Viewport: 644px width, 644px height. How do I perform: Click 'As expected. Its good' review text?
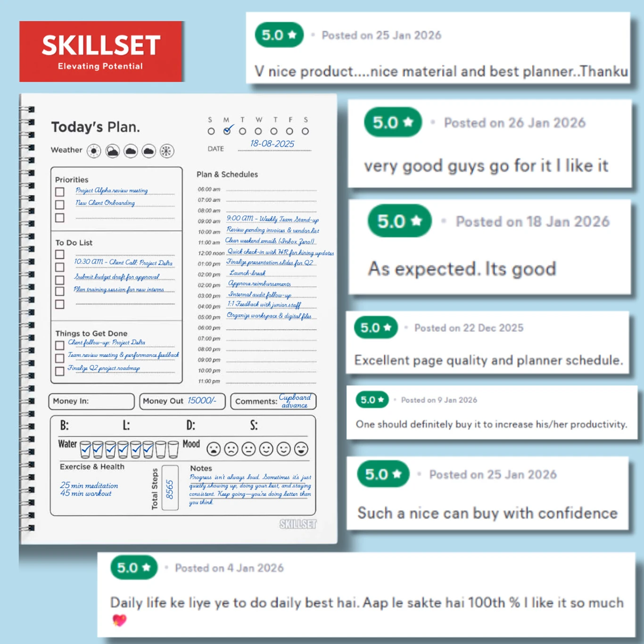462,269
